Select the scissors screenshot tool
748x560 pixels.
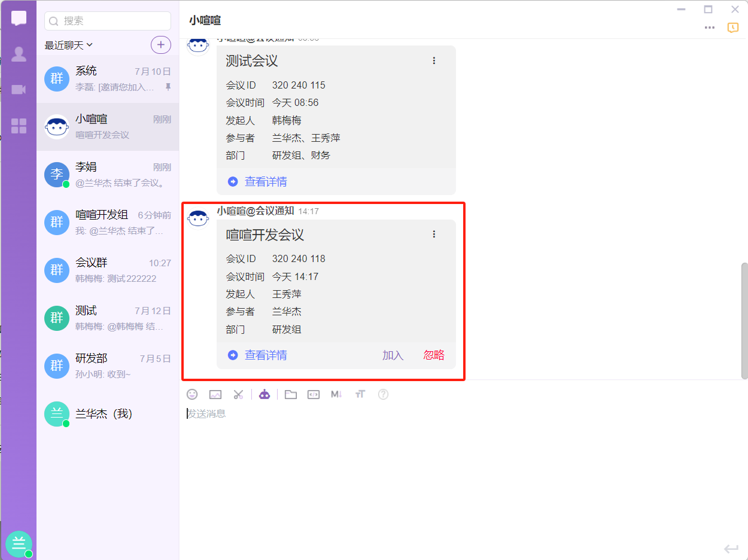(x=238, y=394)
